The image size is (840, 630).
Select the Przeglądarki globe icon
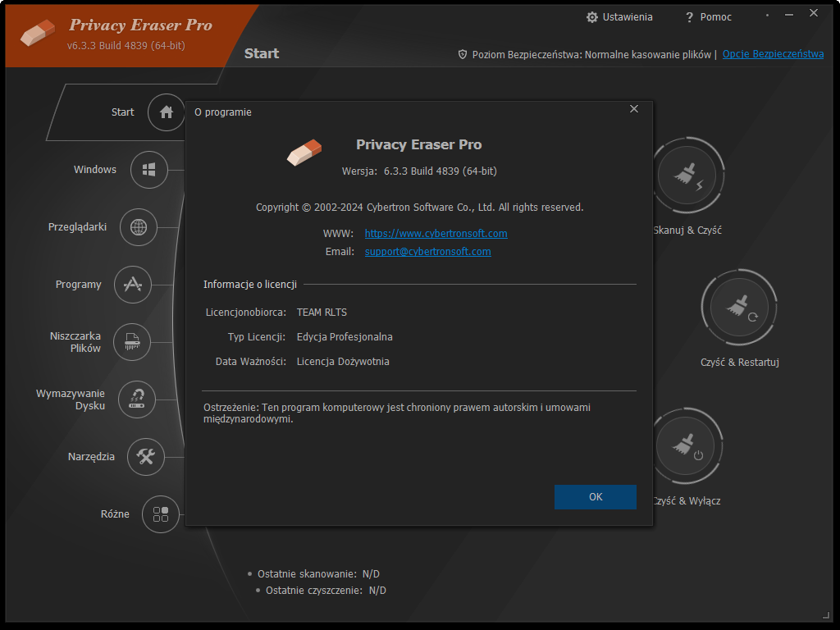click(138, 227)
